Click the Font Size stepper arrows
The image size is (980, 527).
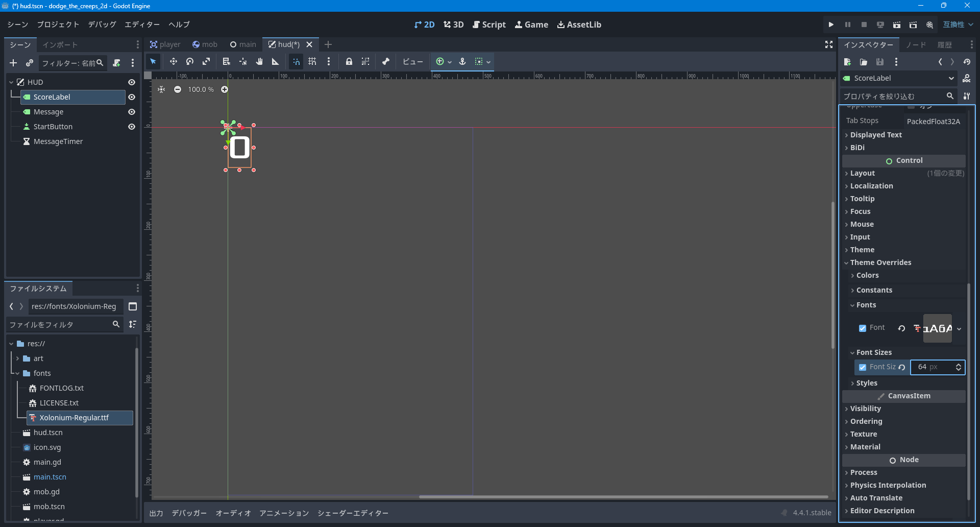959,367
